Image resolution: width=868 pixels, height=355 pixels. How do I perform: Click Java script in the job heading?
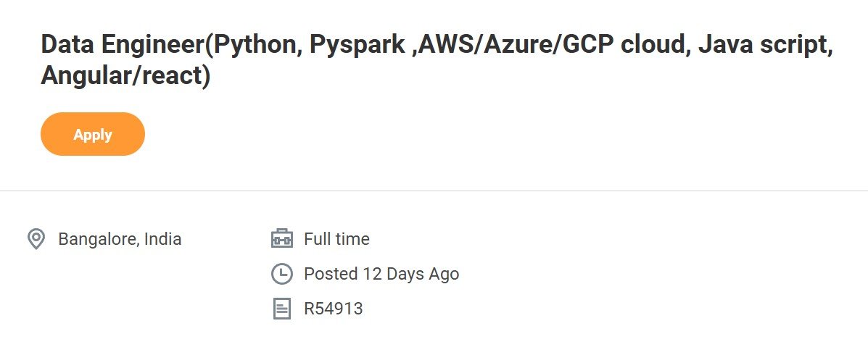pyautogui.click(x=765, y=45)
